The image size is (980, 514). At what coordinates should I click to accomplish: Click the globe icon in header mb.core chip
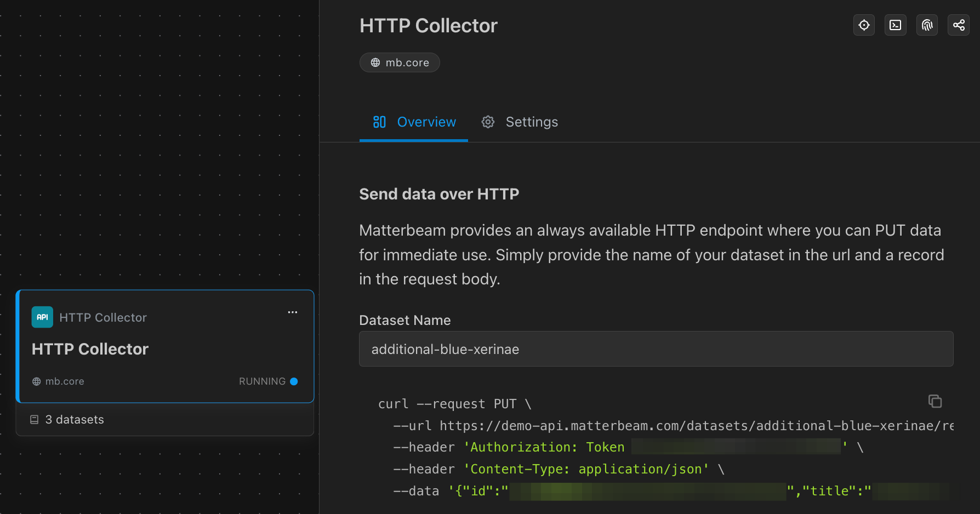click(375, 62)
